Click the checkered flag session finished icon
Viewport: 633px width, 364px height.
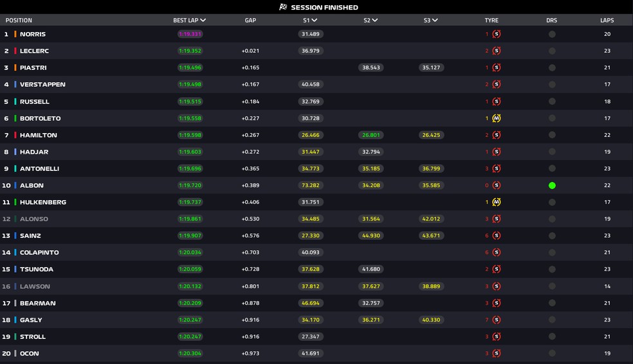tap(283, 7)
